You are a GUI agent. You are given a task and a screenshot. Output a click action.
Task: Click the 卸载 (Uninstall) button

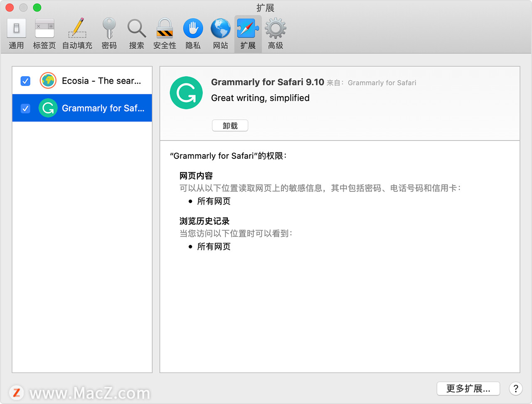click(x=230, y=126)
